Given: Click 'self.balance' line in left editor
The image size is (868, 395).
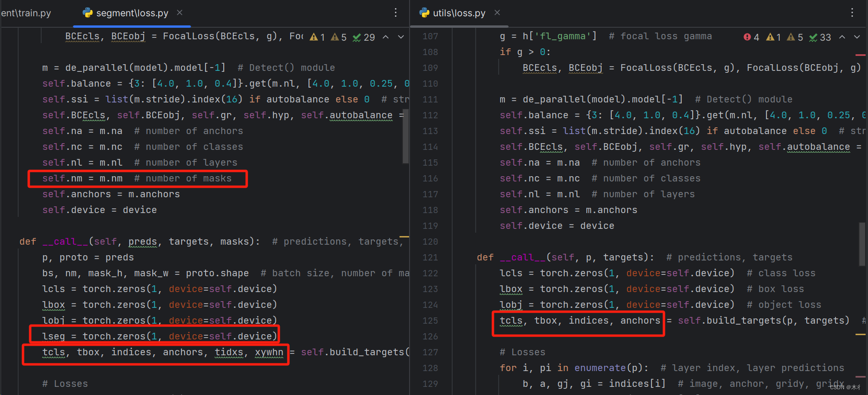Looking at the screenshot, I should point(226,84).
